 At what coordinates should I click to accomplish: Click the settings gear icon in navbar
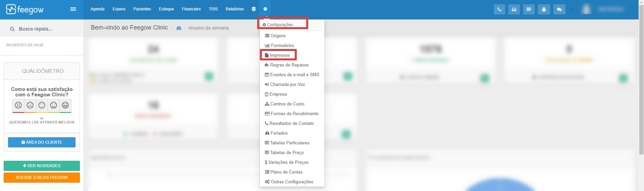click(x=265, y=9)
